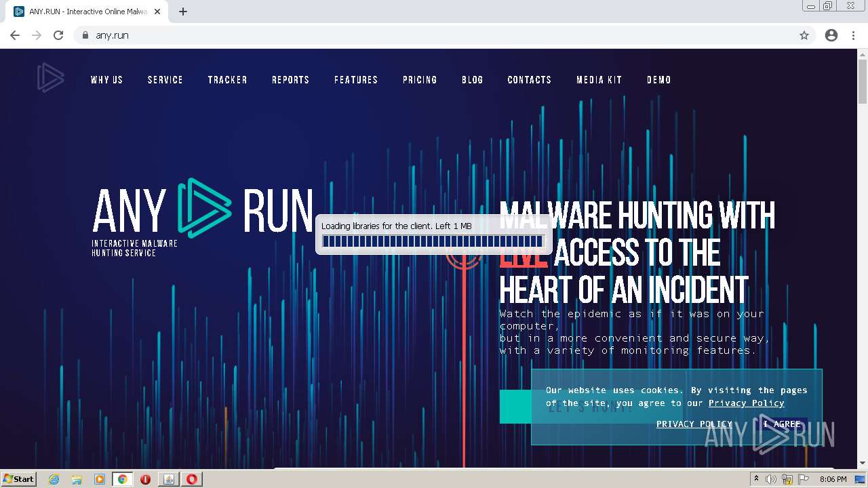Select the ANY.RUN browser tab
This screenshot has height=488, width=868.
(x=87, y=12)
